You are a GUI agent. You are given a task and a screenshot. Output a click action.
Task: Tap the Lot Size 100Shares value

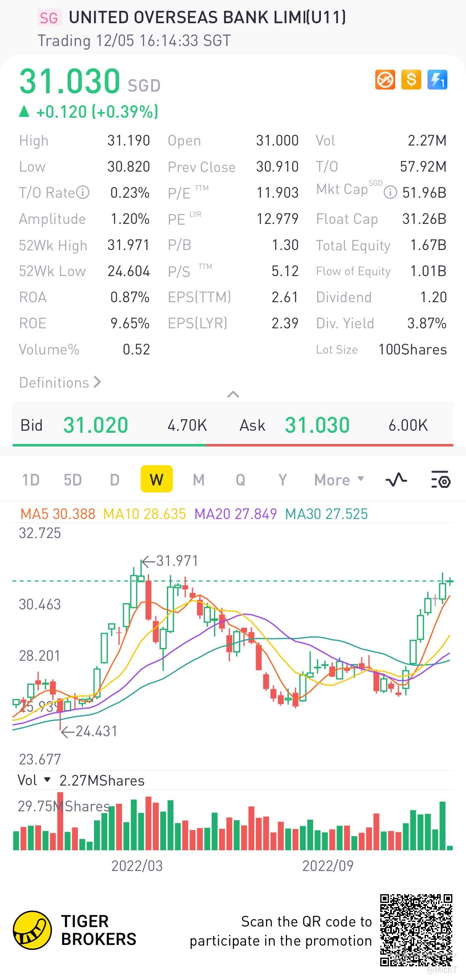(x=413, y=349)
